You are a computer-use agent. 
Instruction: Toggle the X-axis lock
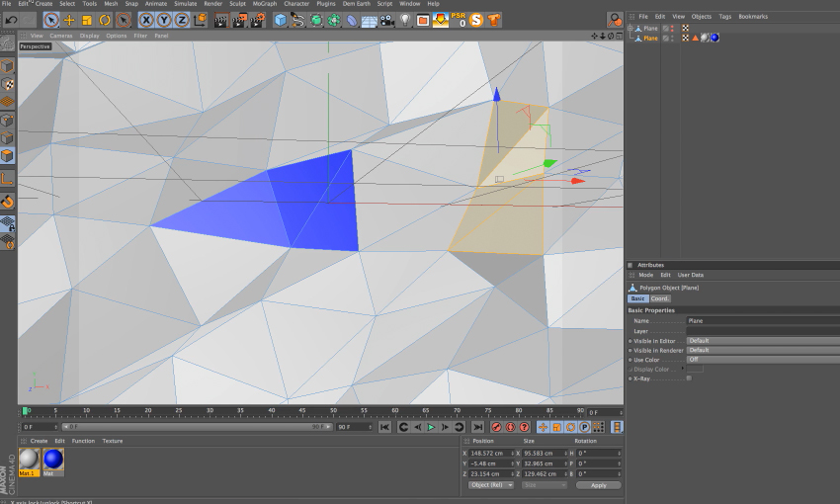point(147,20)
